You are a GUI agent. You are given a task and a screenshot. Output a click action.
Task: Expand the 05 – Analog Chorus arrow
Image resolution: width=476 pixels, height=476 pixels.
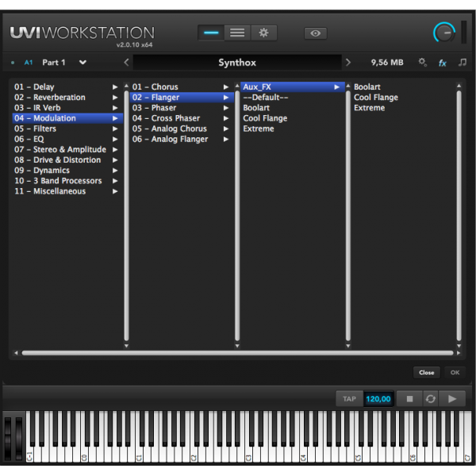point(226,129)
